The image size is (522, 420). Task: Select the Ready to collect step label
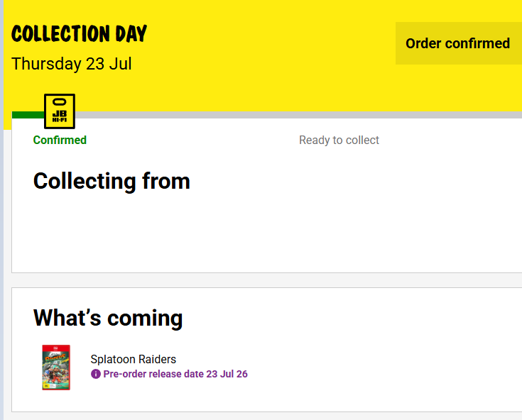339,140
